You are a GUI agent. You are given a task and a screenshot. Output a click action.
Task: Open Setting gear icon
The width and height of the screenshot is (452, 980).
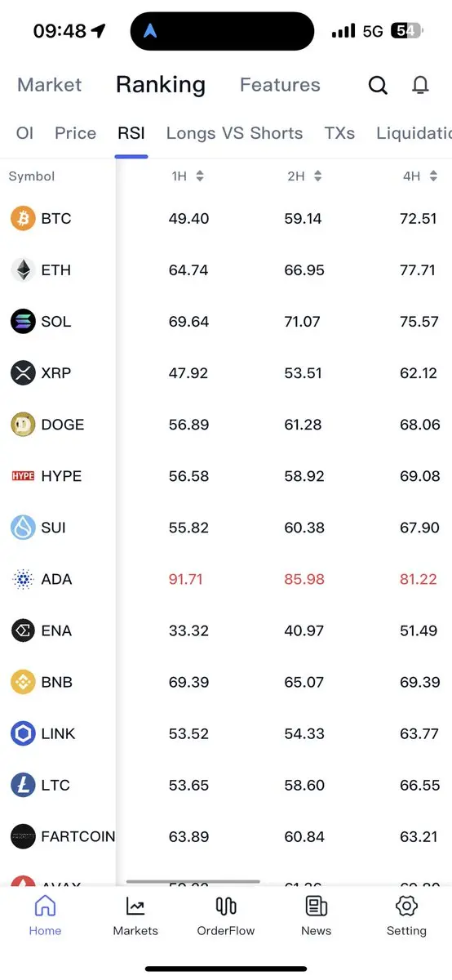(x=406, y=906)
